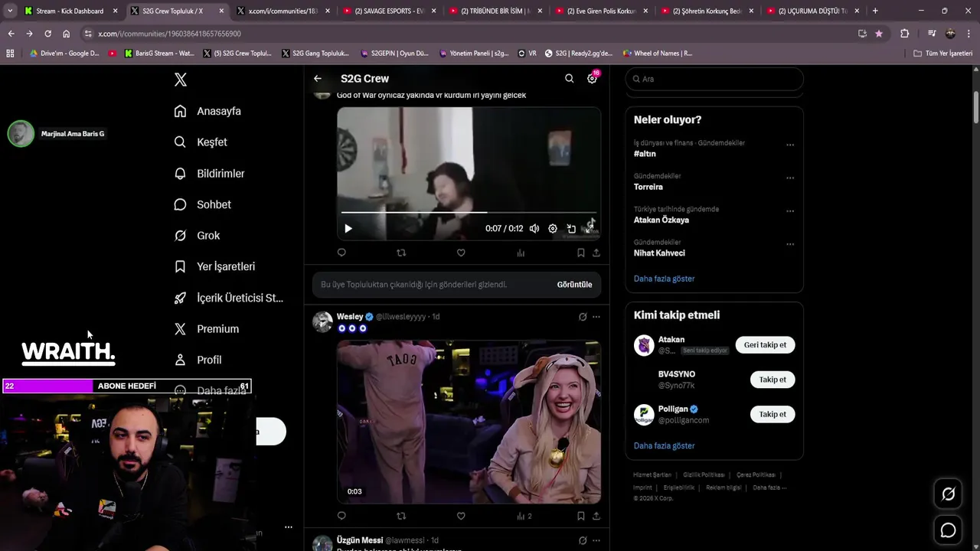Viewport: 980px width, 551px height.
Task: Open the X logo home link
Action: coord(181,80)
